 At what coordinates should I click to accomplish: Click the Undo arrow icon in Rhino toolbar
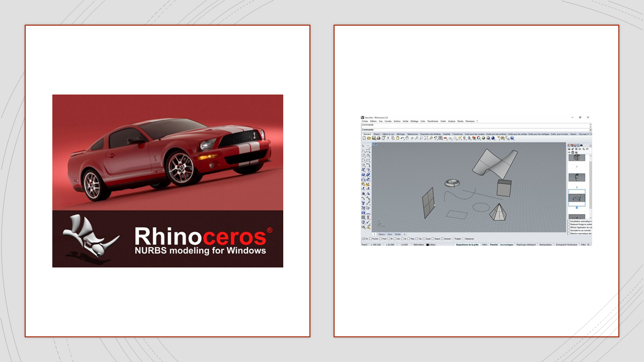pyautogui.click(x=402, y=138)
